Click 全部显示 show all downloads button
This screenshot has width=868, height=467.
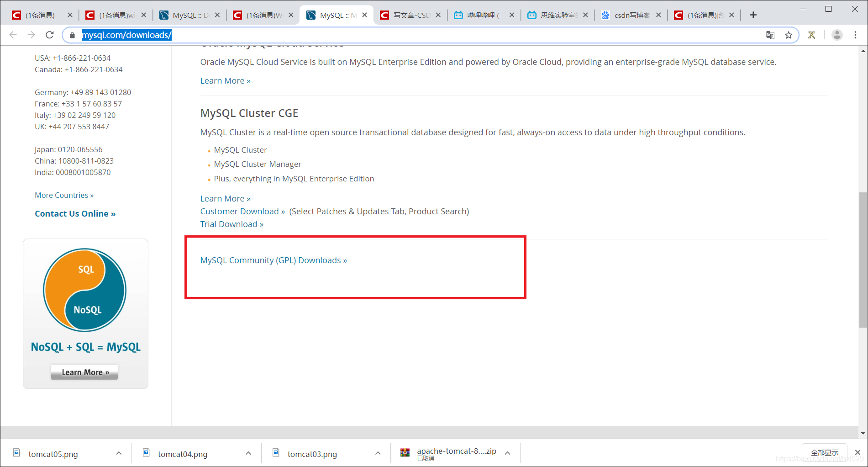pyautogui.click(x=824, y=452)
